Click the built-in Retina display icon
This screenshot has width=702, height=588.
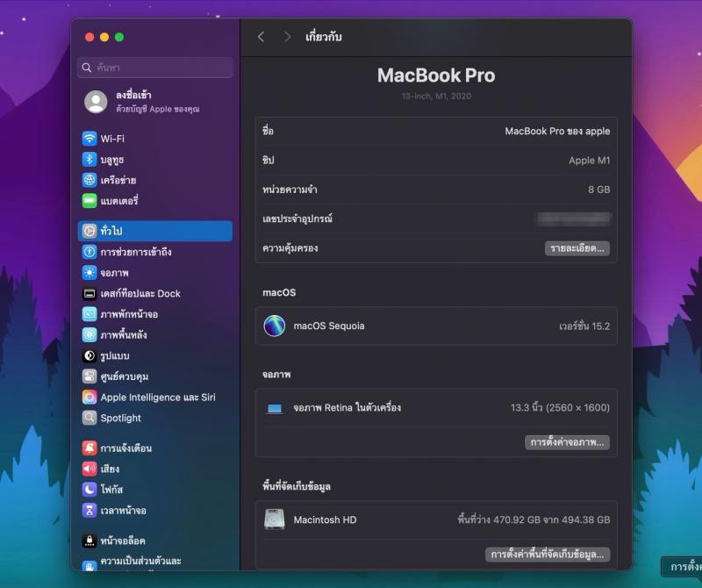tap(275, 408)
